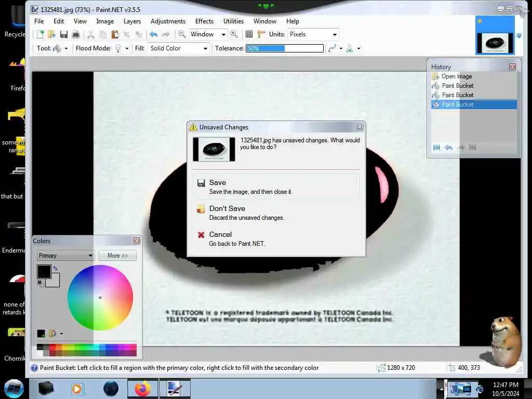Open the antialiasing mode dropdown icon
532x399 pixels.
point(335,48)
